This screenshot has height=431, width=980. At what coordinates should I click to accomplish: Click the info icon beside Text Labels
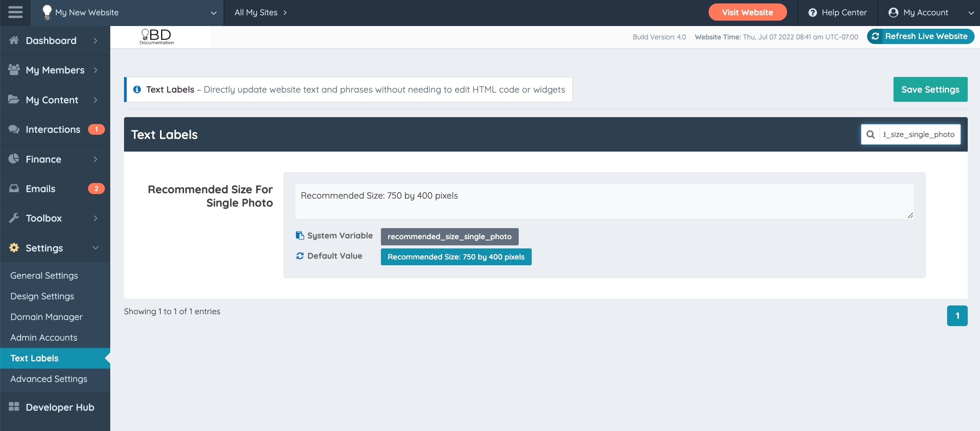[137, 90]
